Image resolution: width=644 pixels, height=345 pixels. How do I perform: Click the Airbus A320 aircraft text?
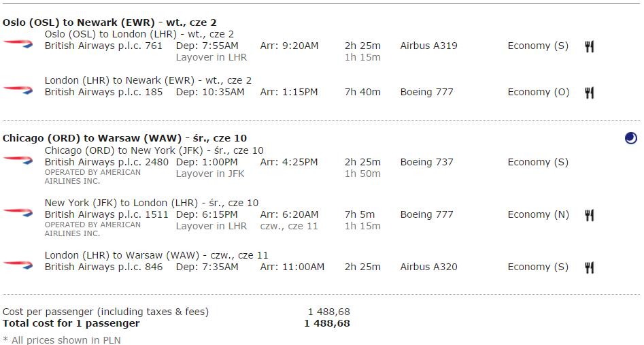coord(429,267)
